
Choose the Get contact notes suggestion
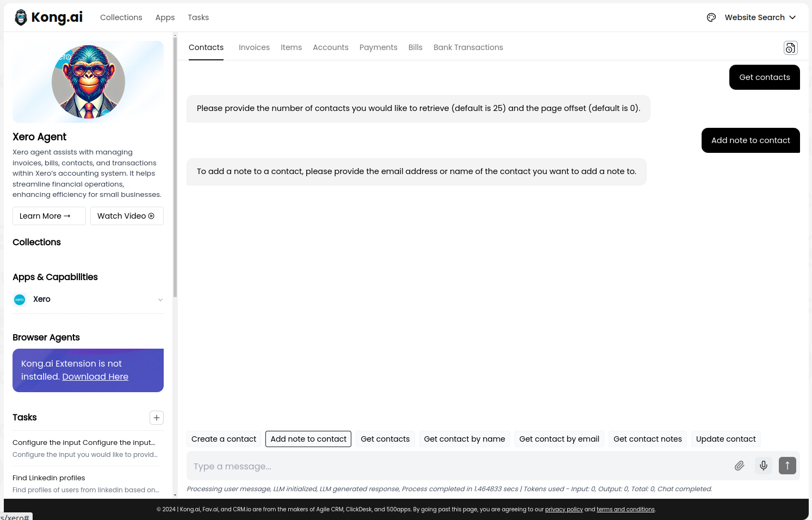coord(647,439)
